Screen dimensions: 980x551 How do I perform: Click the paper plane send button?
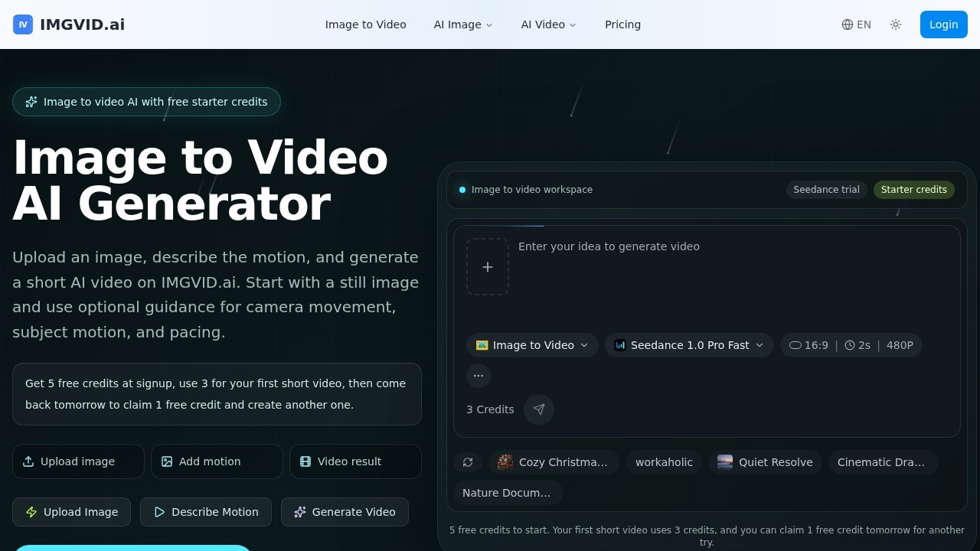[539, 409]
